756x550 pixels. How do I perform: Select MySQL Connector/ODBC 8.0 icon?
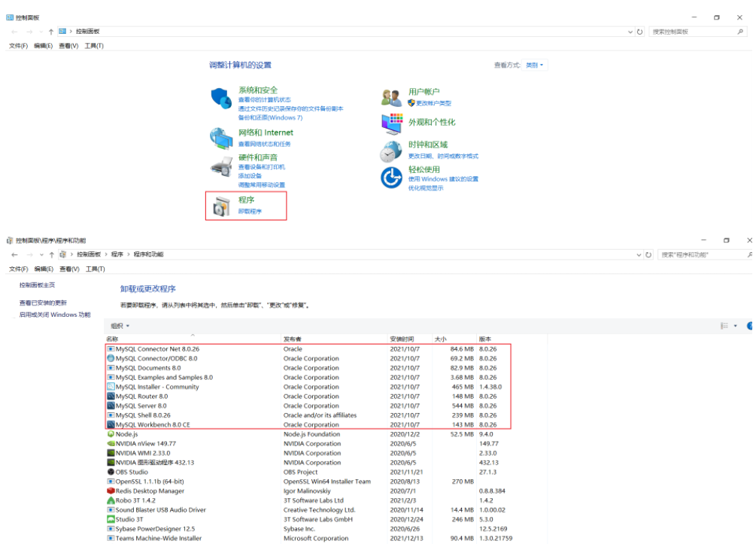(x=111, y=358)
